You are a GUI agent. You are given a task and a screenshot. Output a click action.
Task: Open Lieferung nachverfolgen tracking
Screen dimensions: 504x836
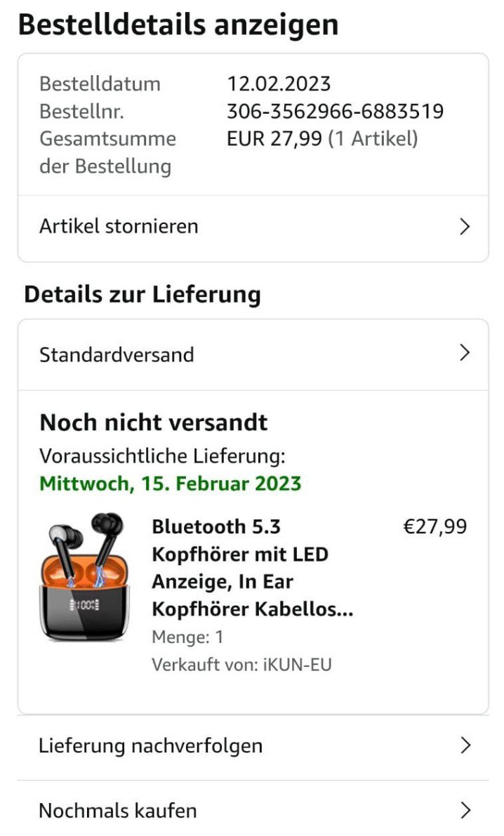(253, 745)
